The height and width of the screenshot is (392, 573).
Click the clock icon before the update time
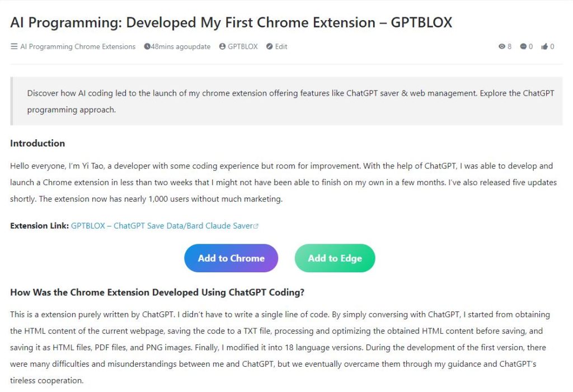click(x=147, y=46)
